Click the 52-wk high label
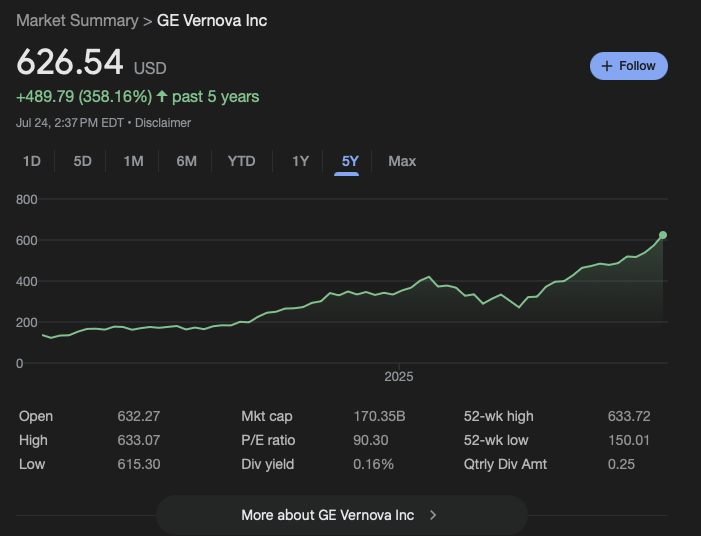The width and height of the screenshot is (701, 536). tap(498, 416)
